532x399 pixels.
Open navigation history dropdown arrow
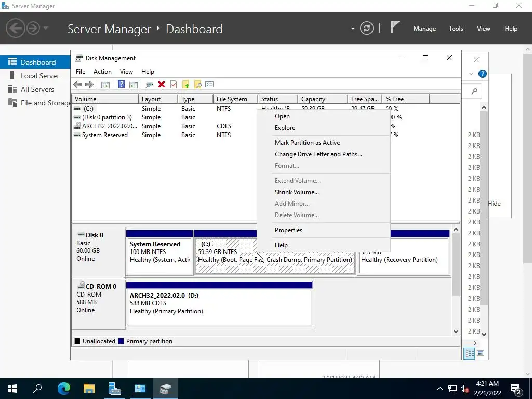point(46,28)
